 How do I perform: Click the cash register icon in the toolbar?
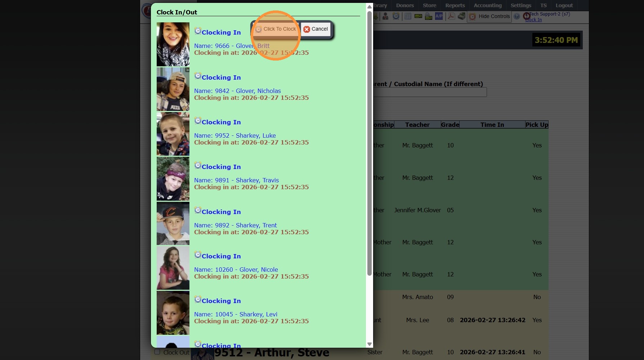[x=461, y=16]
